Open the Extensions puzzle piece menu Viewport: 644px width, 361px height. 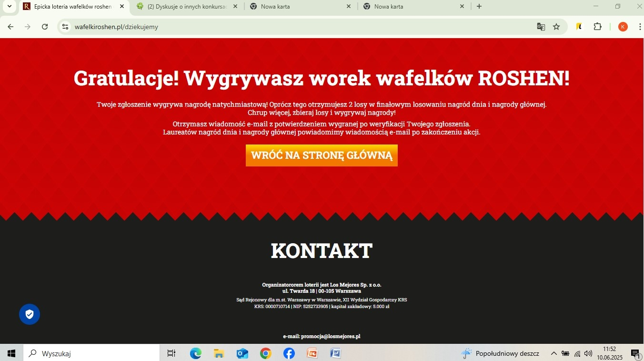[597, 27]
